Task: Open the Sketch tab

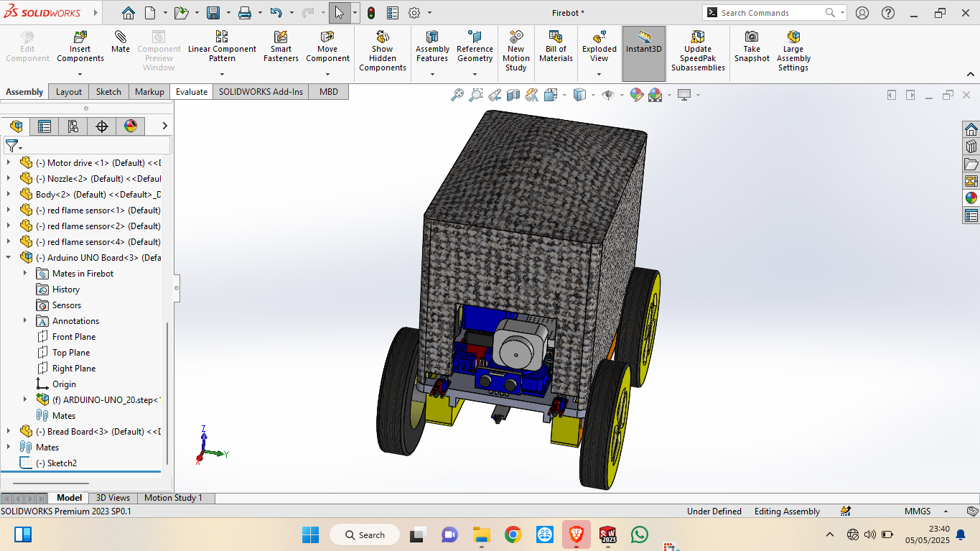Action: pyautogui.click(x=108, y=92)
